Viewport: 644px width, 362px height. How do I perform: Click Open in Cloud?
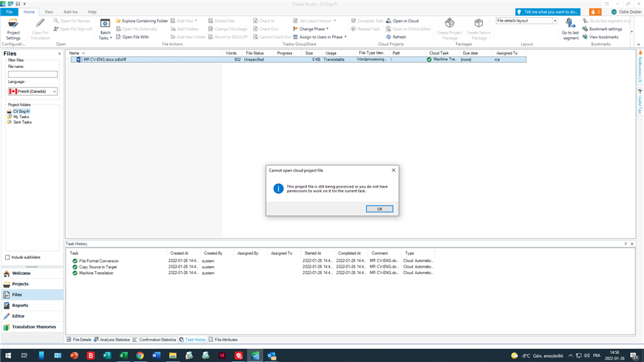click(402, 21)
